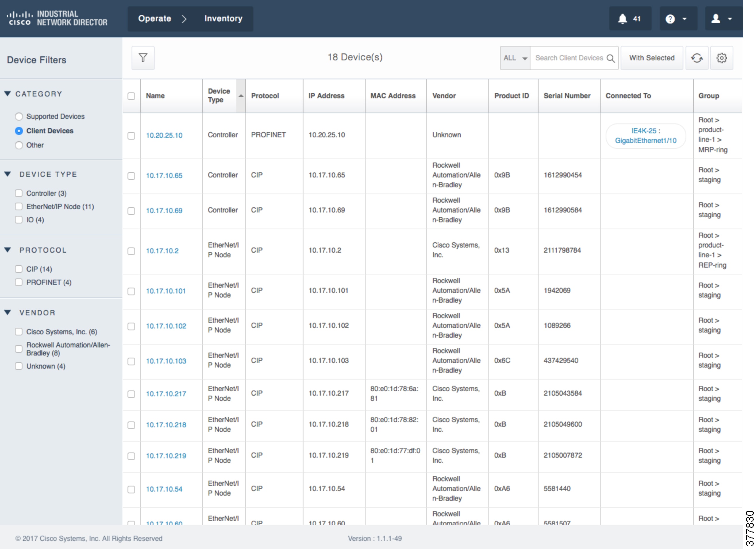Click the With Selected button
This screenshot has height=549, width=756.
(652, 58)
